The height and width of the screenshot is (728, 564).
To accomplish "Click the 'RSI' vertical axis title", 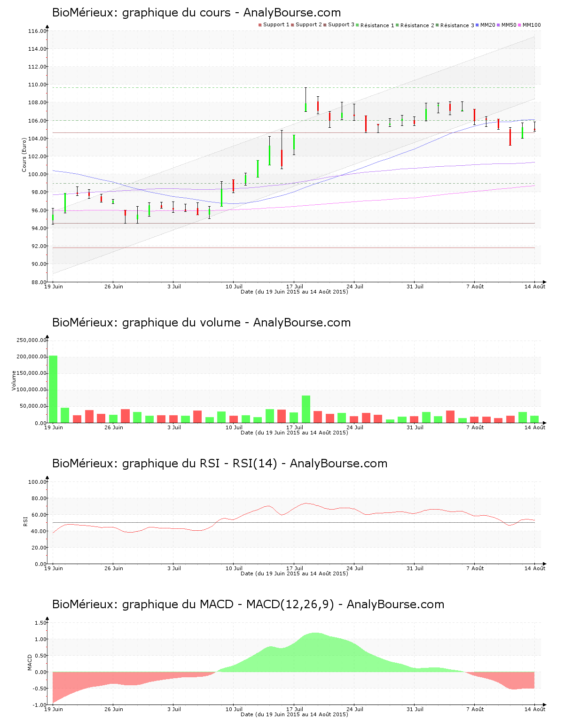I will (x=25, y=521).
